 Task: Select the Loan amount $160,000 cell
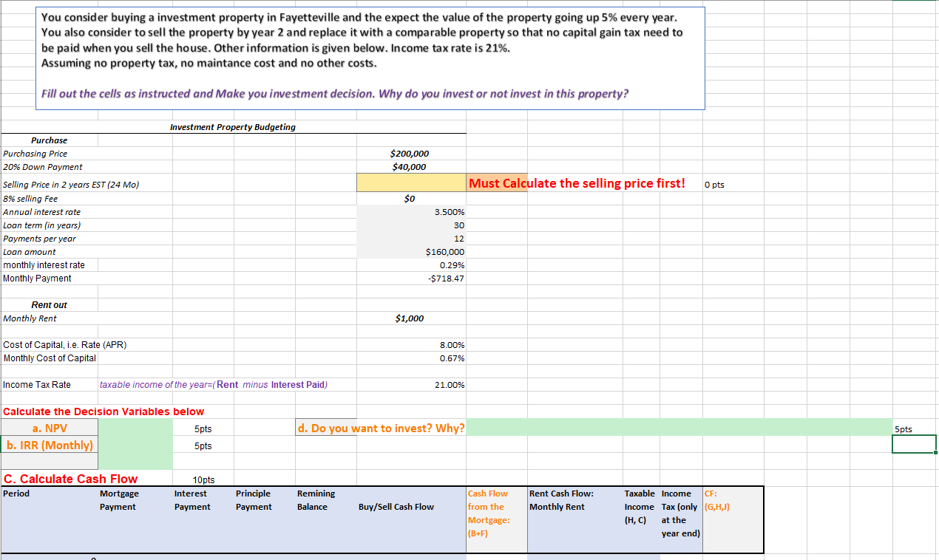(x=410, y=251)
